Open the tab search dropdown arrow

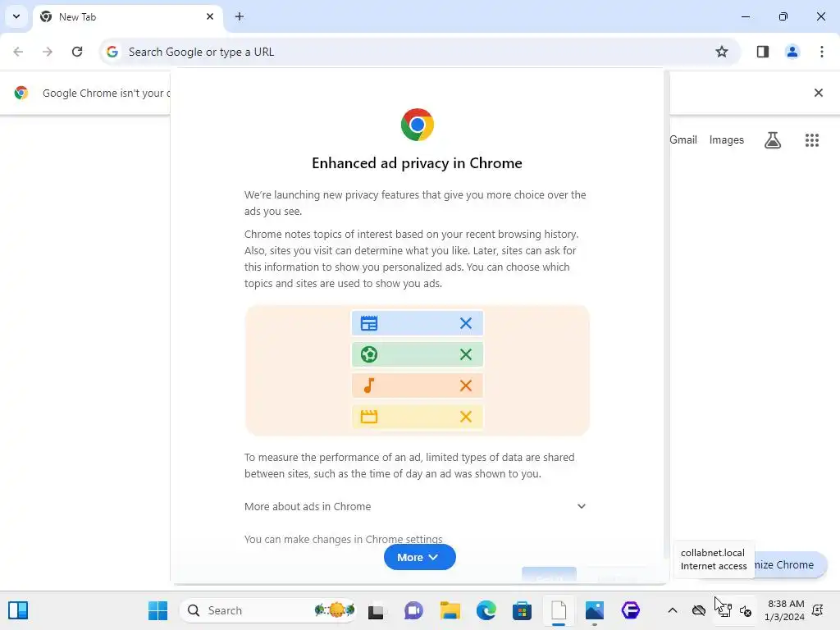[16, 16]
